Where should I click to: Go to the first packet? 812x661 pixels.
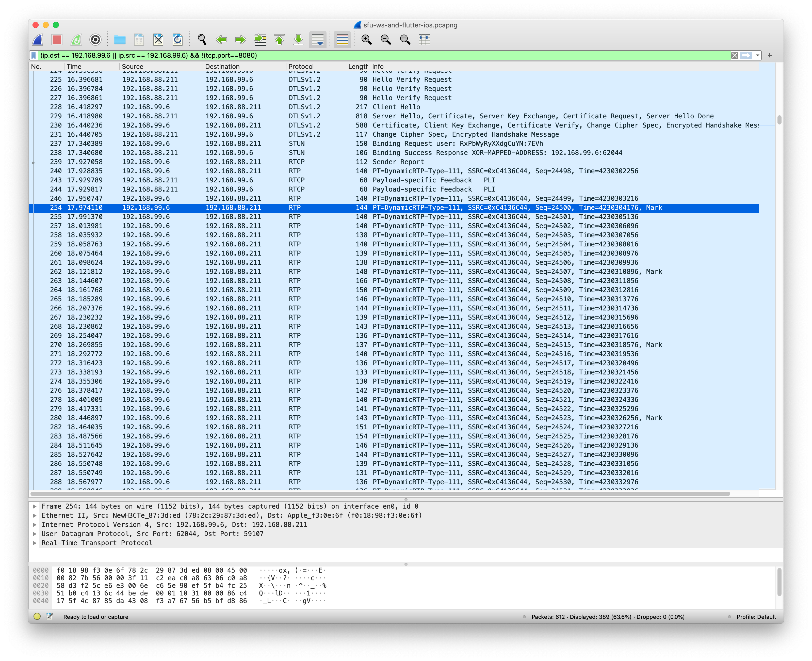279,40
